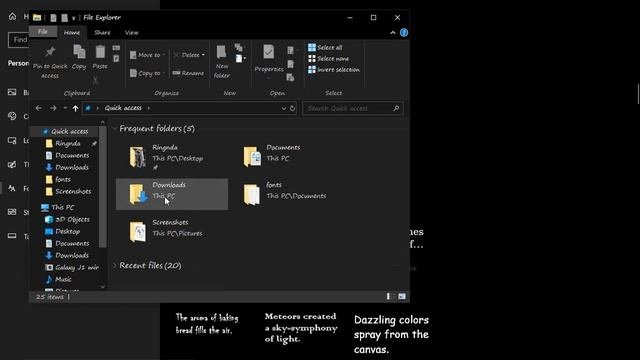Viewport: 640px width, 360px height.
Task: Switch to large icons view icon
Action: point(402,296)
